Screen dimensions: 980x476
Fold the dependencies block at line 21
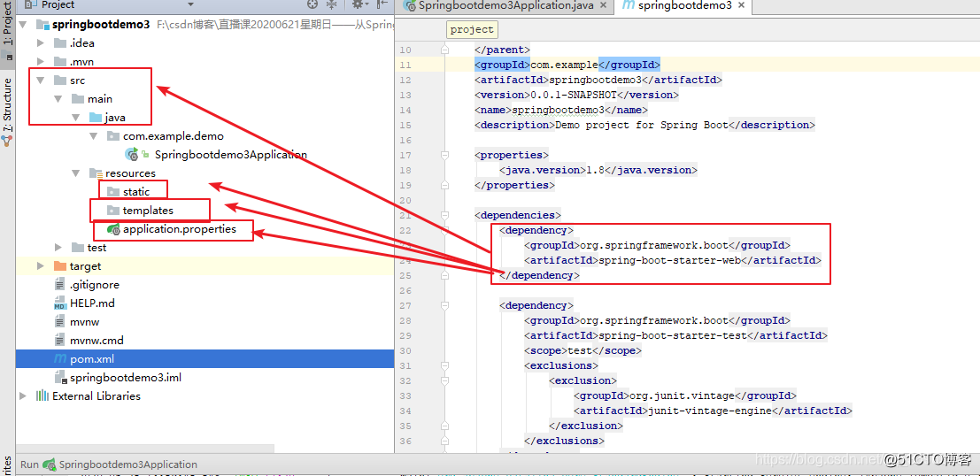[x=444, y=216]
